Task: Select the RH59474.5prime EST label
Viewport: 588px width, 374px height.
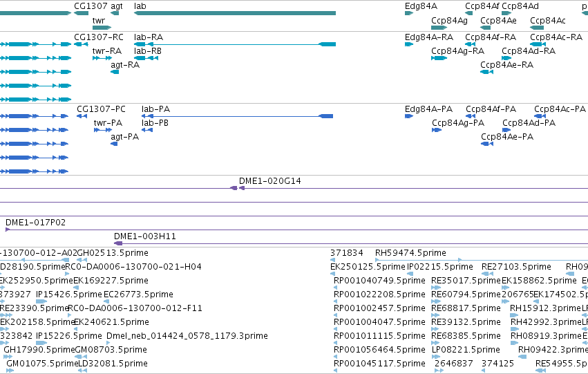Action: click(410, 253)
